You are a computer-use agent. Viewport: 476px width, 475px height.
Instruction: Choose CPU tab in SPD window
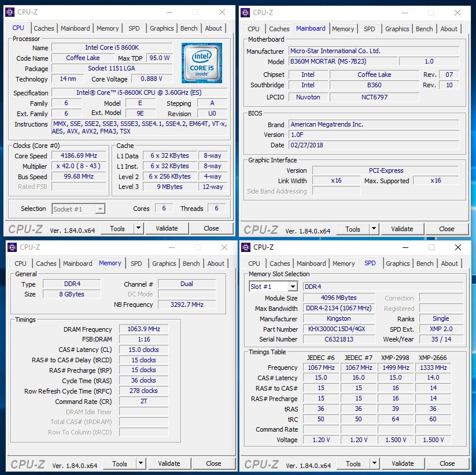pyautogui.click(x=254, y=264)
